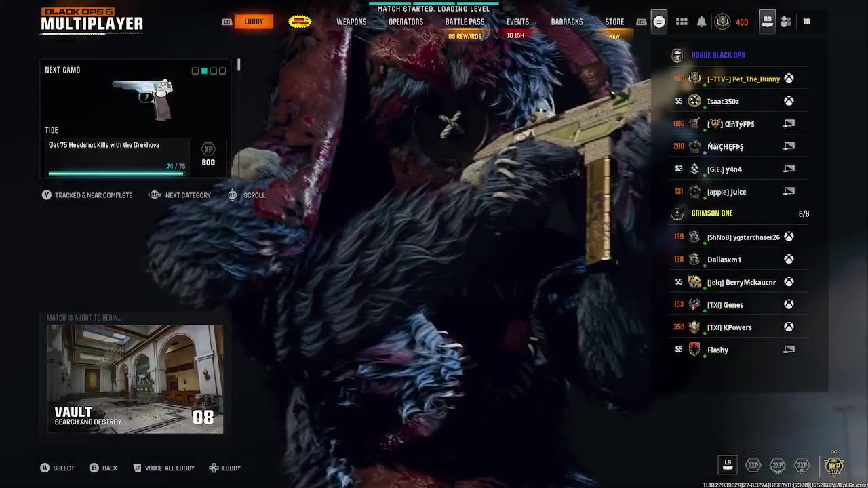Select the second camo page indicator
Viewport: 868px width, 488px height.
click(x=204, y=70)
